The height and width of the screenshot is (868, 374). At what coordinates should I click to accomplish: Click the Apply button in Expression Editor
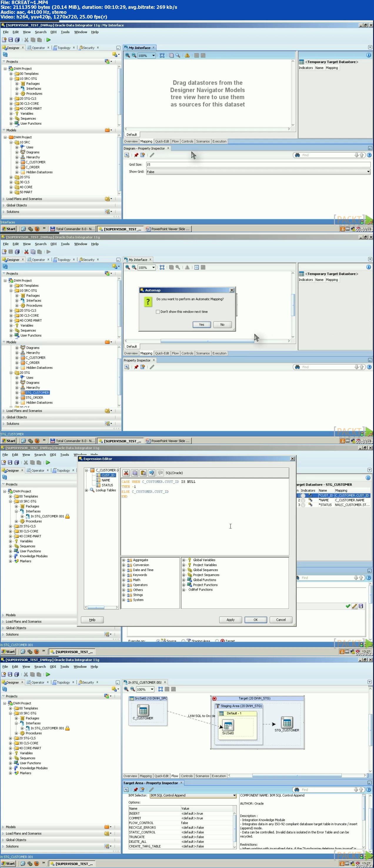click(231, 620)
